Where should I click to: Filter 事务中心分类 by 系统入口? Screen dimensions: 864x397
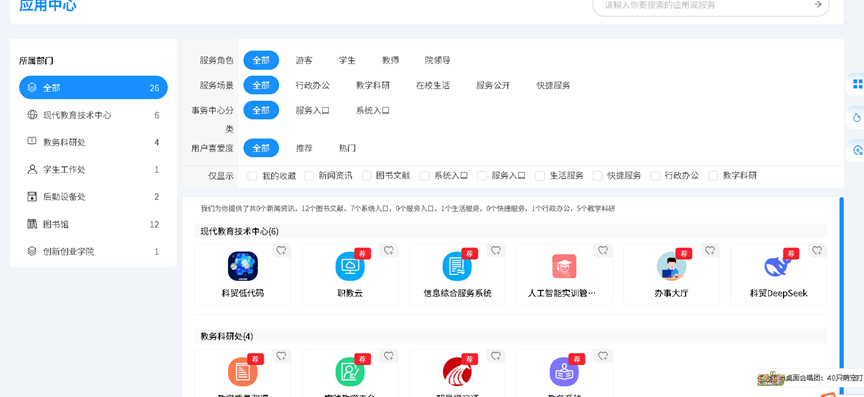(373, 110)
